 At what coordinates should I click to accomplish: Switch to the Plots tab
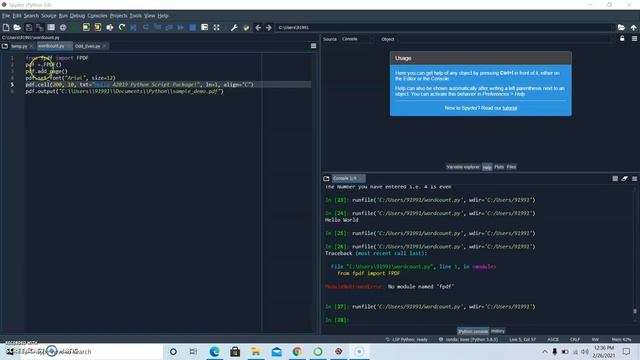499,167
